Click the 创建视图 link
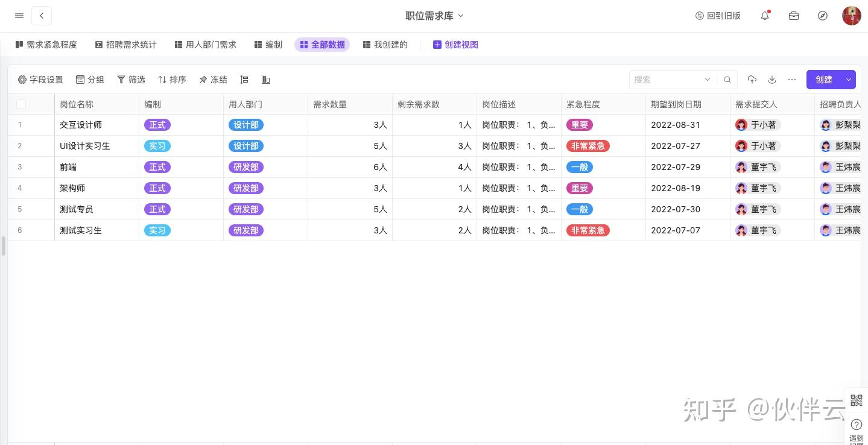 [x=455, y=45]
